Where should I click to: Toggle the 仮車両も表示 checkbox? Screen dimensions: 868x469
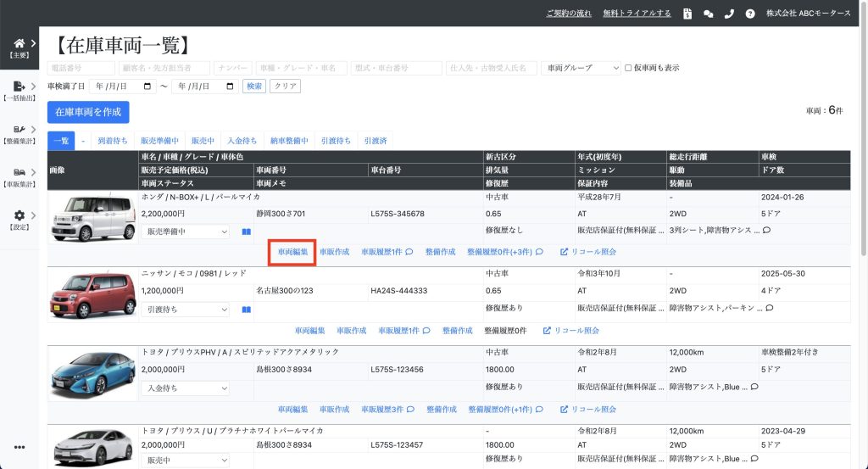click(x=628, y=68)
